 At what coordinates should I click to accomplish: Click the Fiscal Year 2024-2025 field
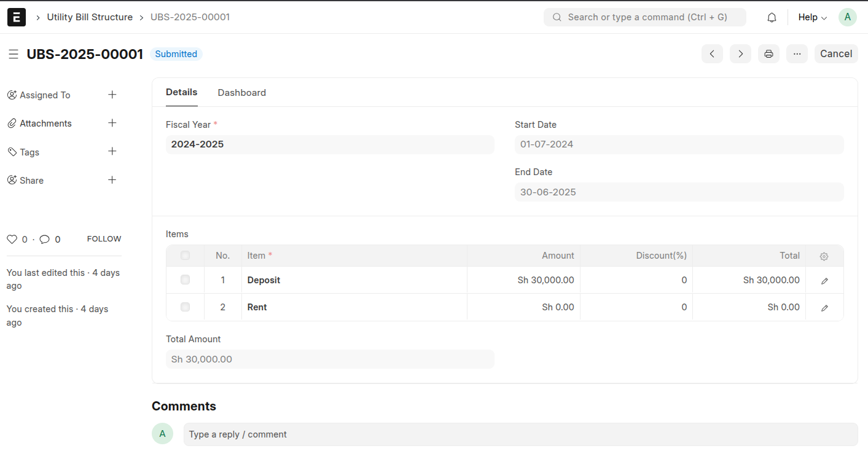(330, 144)
